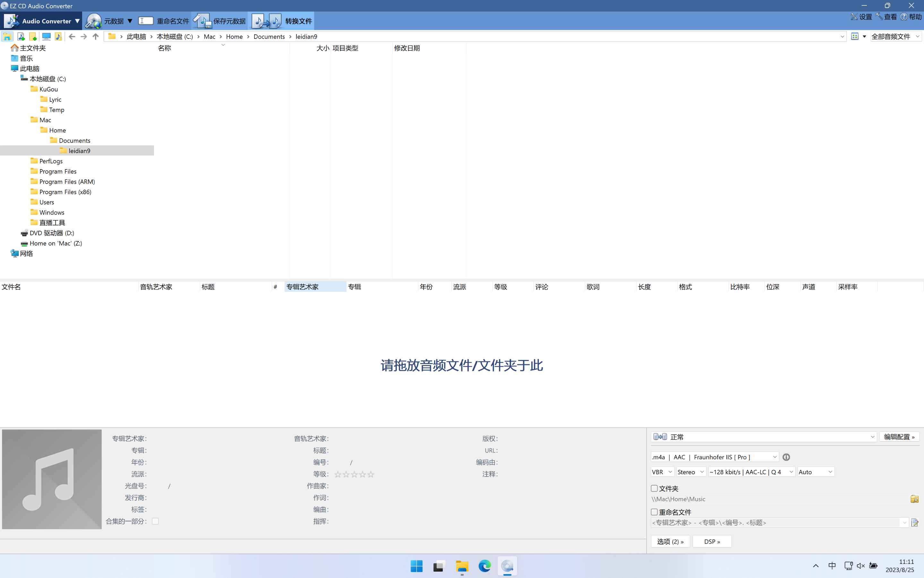This screenshot has height=578, width=924.
Task: Open the Audio Converter mode menu
Action: tap(43, 21)
